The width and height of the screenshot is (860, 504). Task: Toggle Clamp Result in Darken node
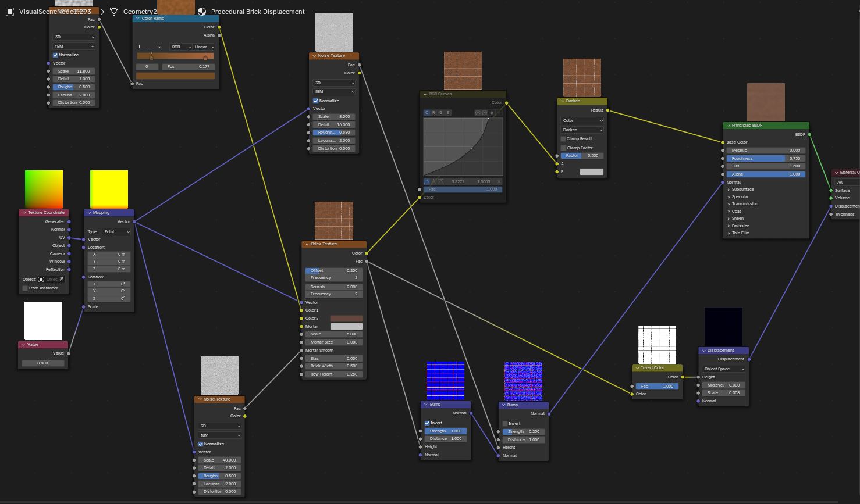563,139
